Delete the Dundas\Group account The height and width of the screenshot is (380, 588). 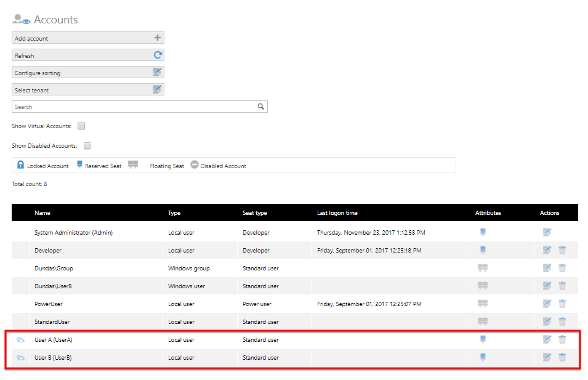coord(562,268)
